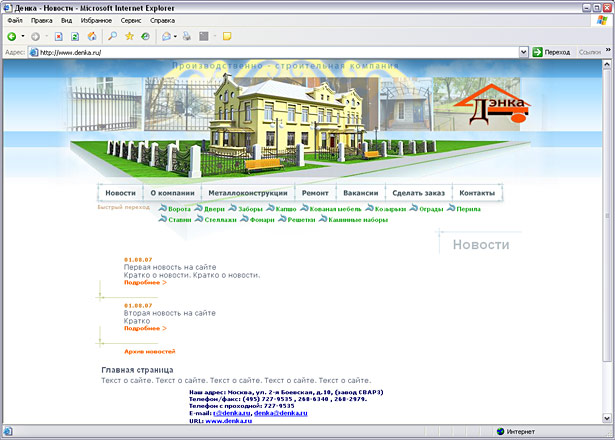Open Edit button dropdown arrow

pyautogui.click(x=215, y=36)
